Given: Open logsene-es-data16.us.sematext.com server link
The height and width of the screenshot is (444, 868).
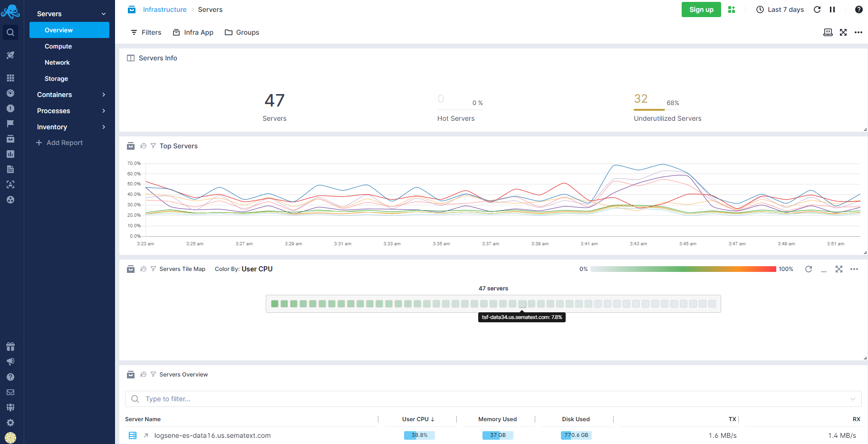Looking at the screenshot, I should [212, 435].
